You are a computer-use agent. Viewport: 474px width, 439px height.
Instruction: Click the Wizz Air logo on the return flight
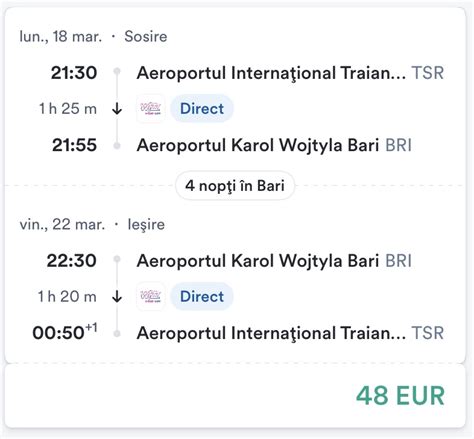(151, 296)
